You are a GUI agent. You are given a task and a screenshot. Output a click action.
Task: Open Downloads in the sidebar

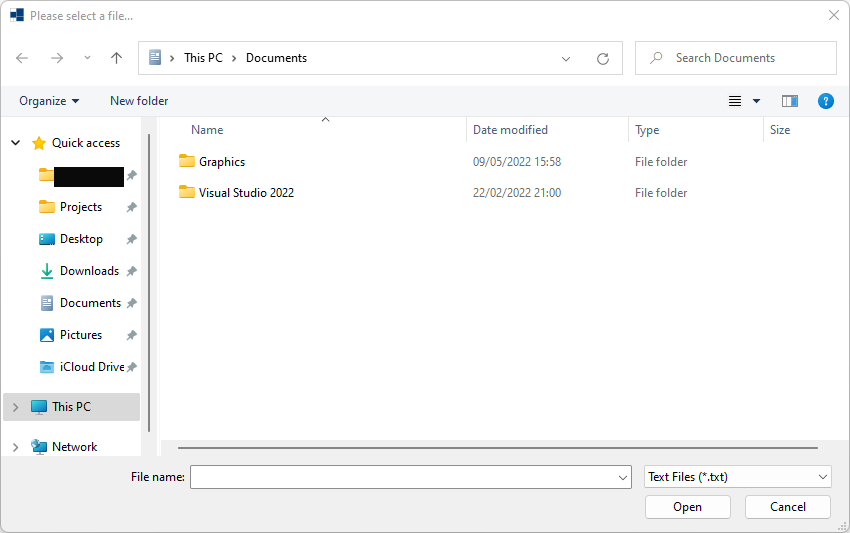89,271
